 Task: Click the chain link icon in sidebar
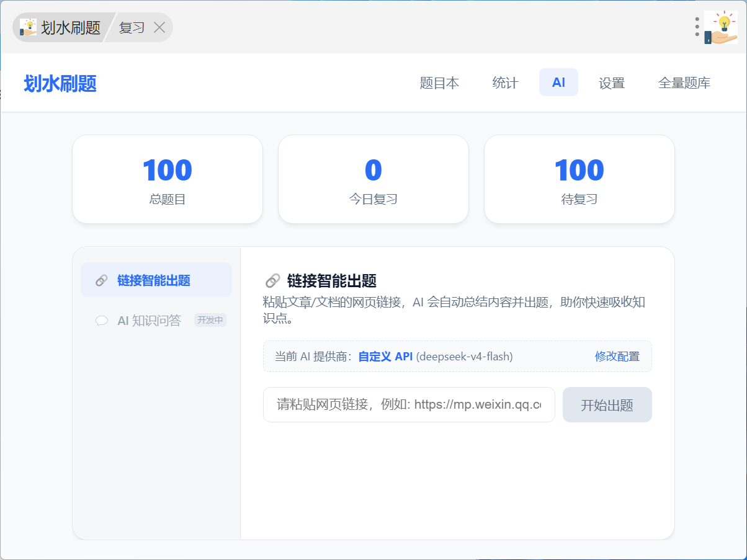(x=101, y=281)
